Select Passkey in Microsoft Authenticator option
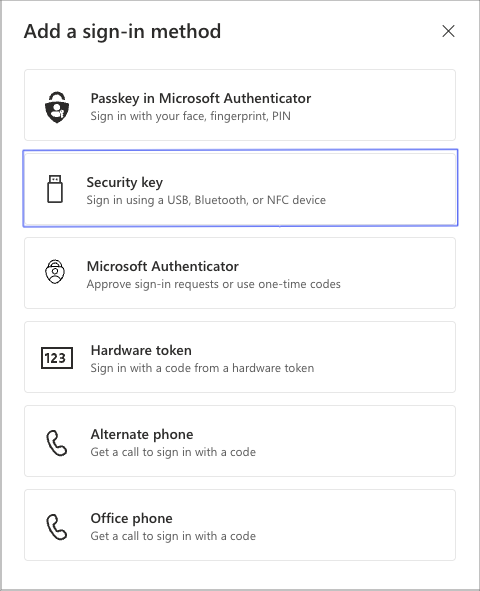The image size is (480, 591). (x=240, y=105)
